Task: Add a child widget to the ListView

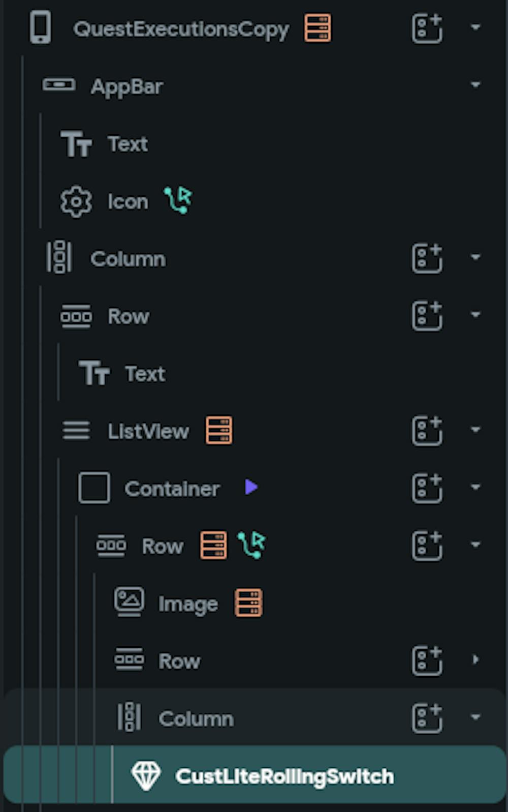Action: (427, 430)
